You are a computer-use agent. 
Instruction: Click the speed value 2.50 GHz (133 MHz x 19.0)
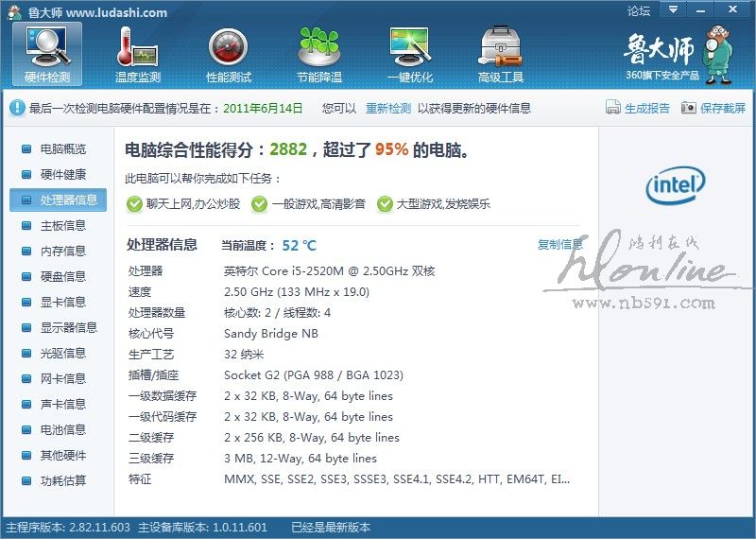297,292
